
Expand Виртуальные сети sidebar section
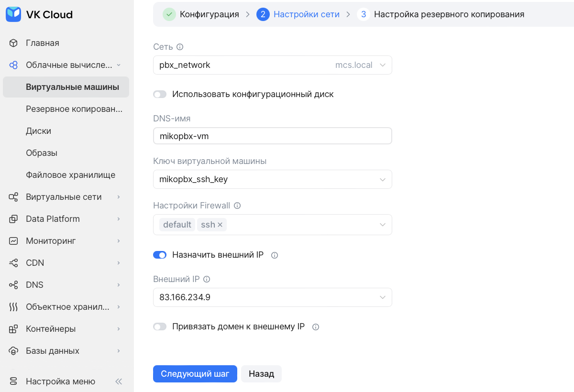click(x=65, y=197)
